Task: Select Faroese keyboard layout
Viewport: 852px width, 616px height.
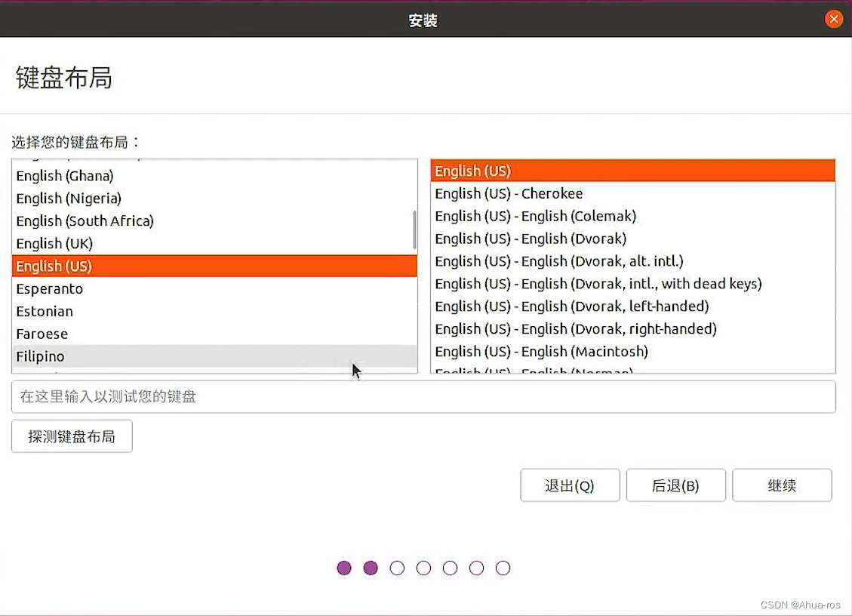Action: (214, 334)
